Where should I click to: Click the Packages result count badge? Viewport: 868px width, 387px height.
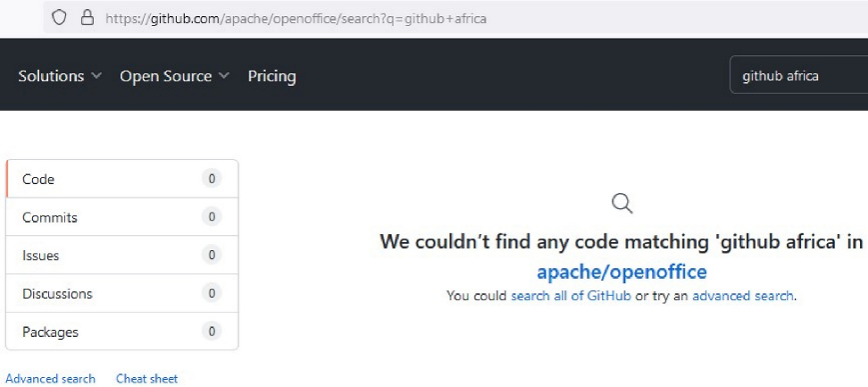pyautogui.click(x=212, y=332)
